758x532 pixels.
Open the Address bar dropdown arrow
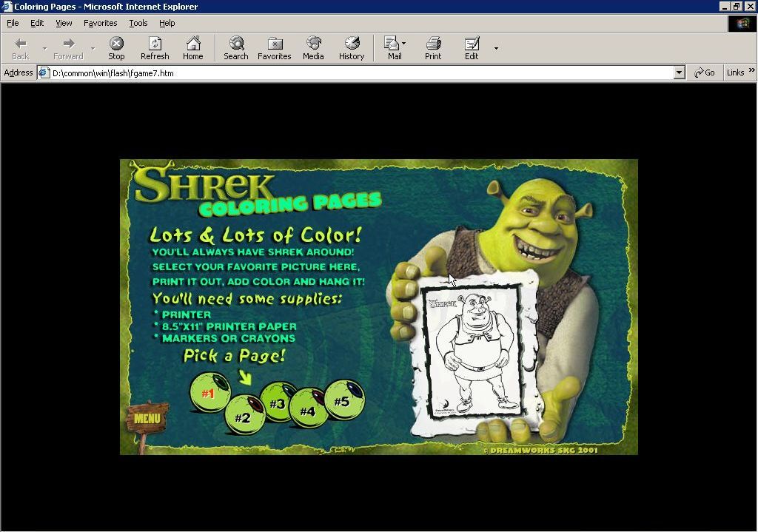(x=680, y=72)
